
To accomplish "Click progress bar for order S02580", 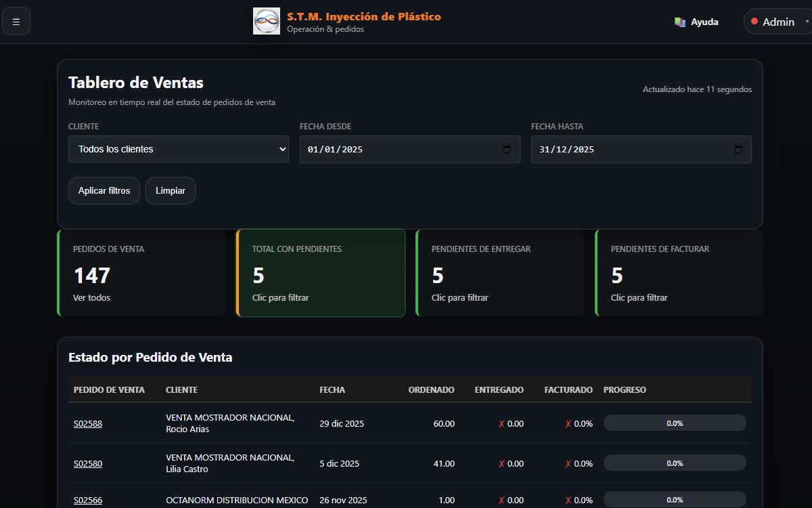I will click(x=675, y=463).
